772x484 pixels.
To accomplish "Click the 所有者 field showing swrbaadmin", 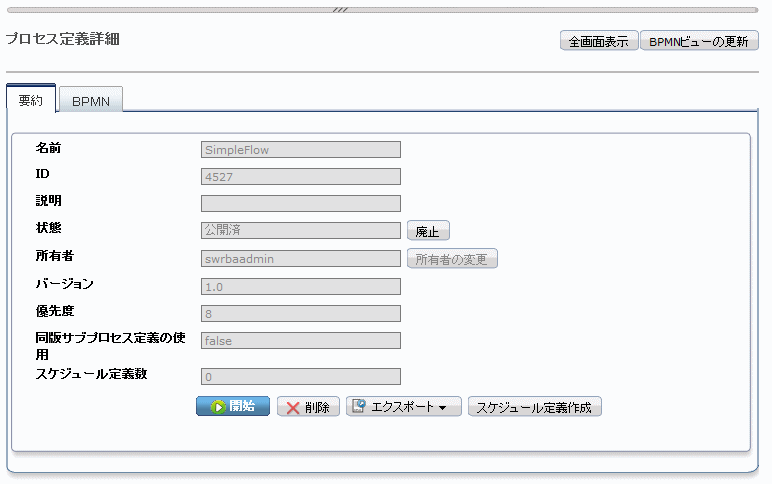I will (300, 258).
